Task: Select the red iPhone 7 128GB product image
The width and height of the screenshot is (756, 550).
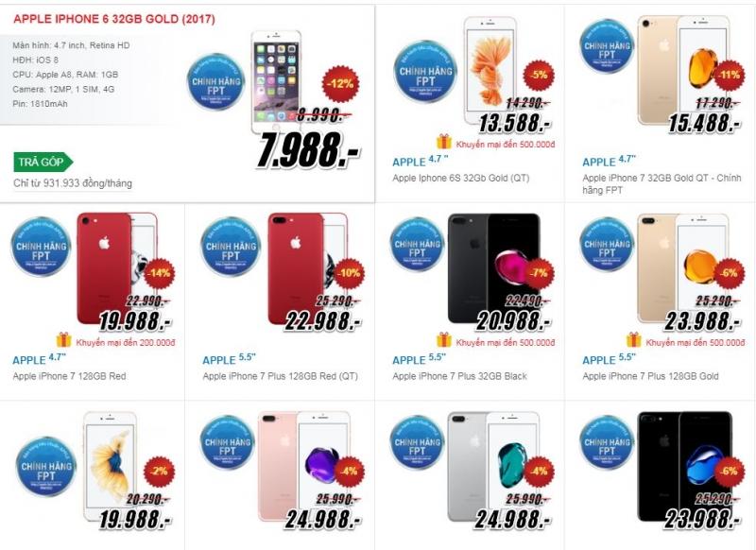Action: pos(116,268)
